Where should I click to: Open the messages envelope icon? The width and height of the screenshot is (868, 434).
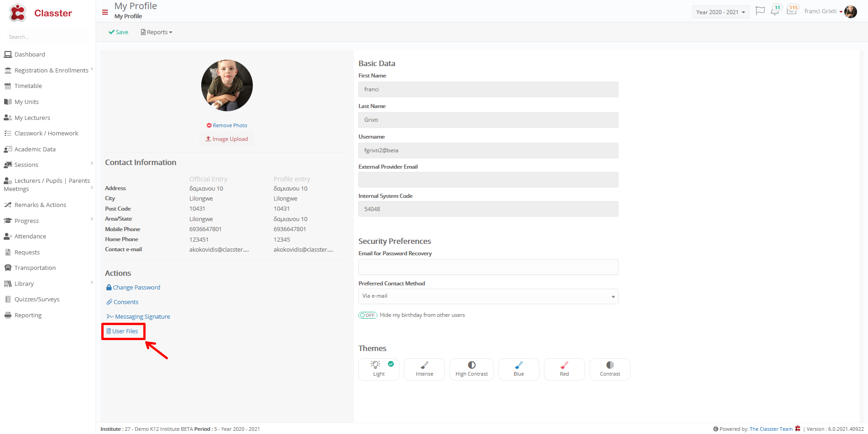(x=792, y=10)
